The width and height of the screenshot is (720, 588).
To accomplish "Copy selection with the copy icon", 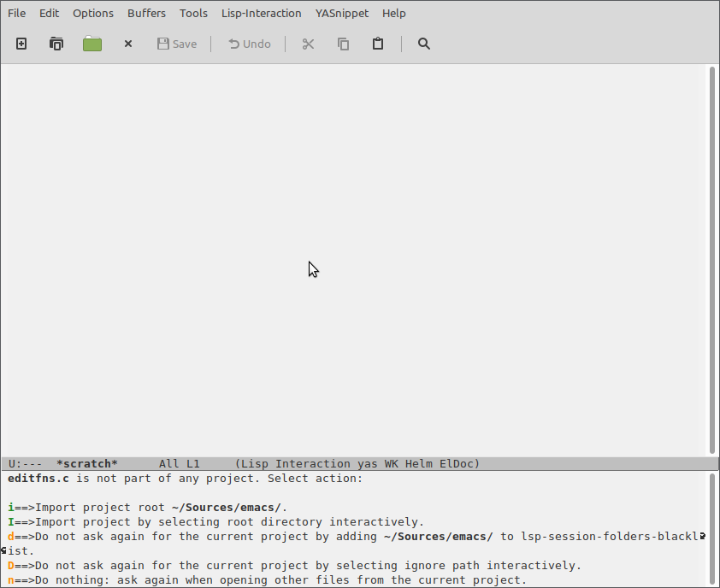I will [x=344, y=44].
